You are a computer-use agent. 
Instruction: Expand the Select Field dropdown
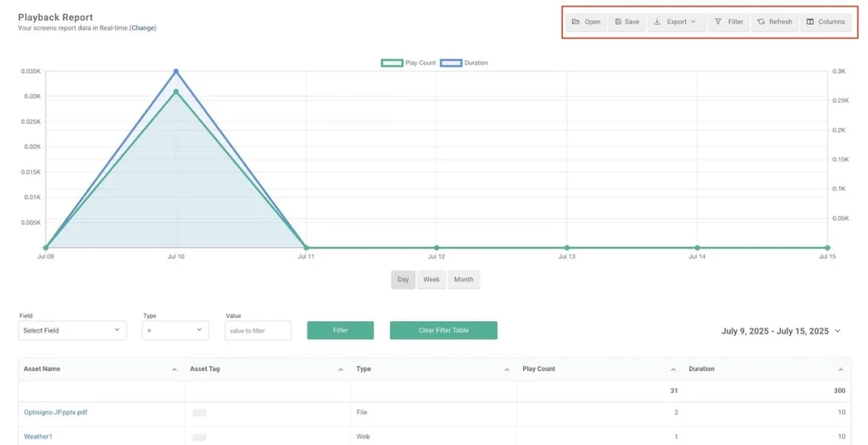click(x=72, y=331)
